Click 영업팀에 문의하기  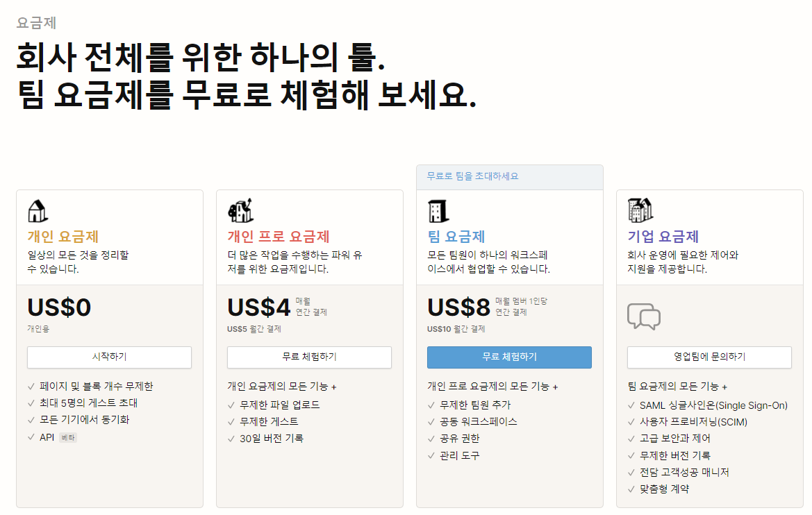[x=709, y=357]
